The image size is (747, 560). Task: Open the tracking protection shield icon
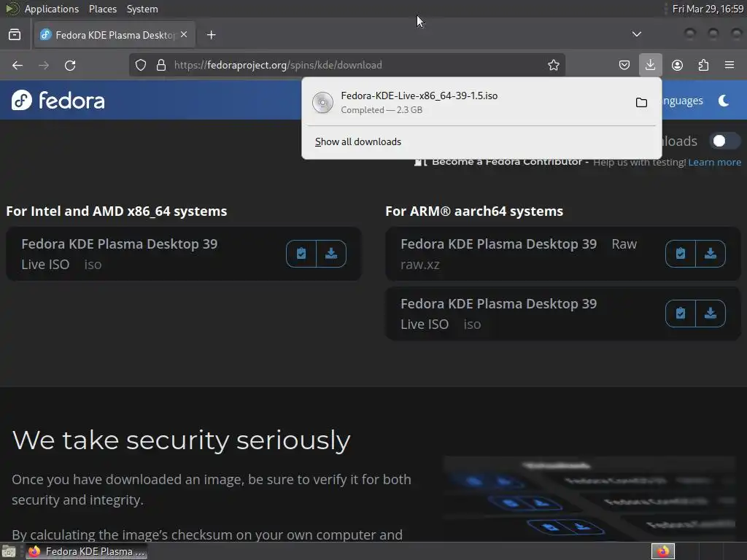click(x=141, y=65)
